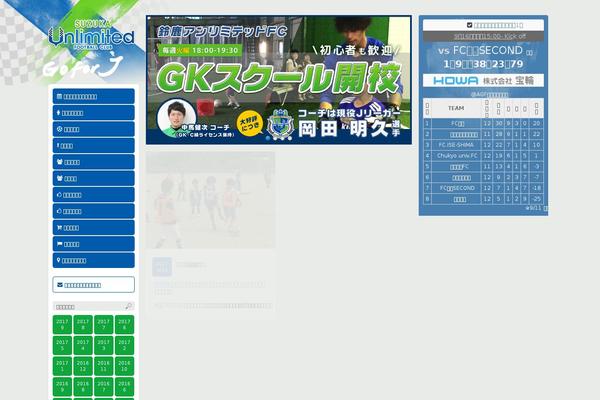Click the Suzuka Unlimited club logo
The image size is (600, 400).
91,37
